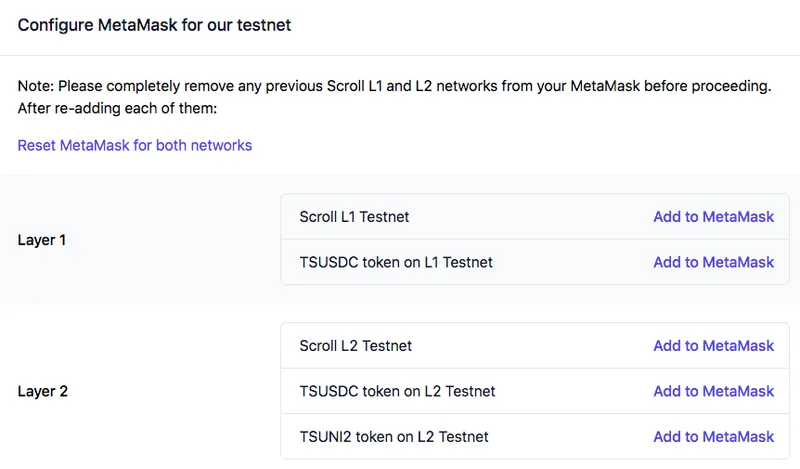Click the word testnet in the page heading
This screenshot has height=469, width=800.
263,25
